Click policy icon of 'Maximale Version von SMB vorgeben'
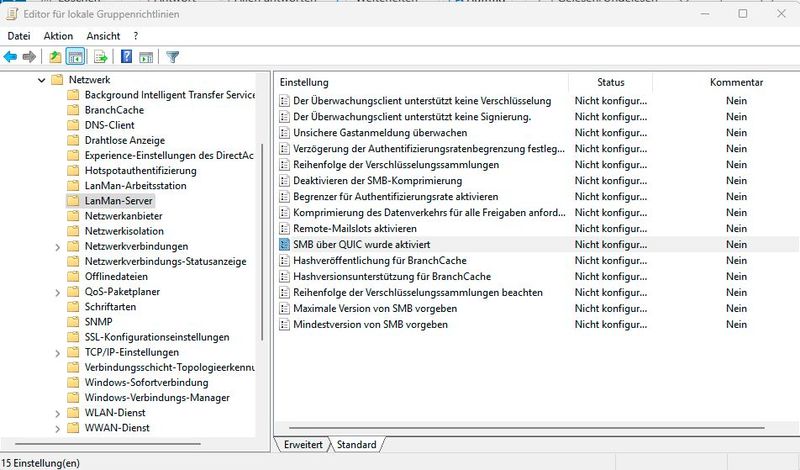Screen dimensions: 800x470 click(x=284, y=309)
